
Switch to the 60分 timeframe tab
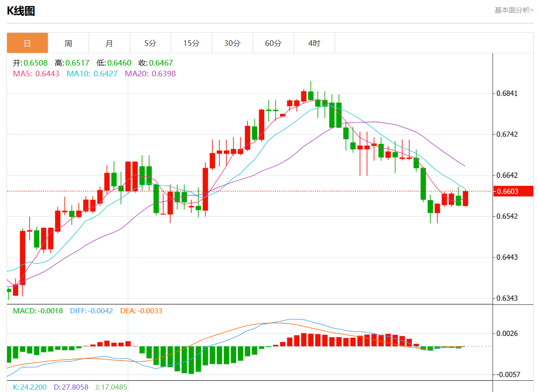(x=273, y=43)
